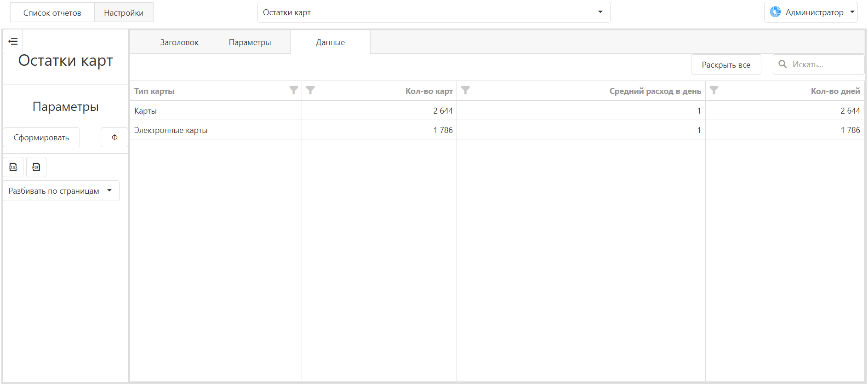Click the search magnifier icon

click(782, 64)
